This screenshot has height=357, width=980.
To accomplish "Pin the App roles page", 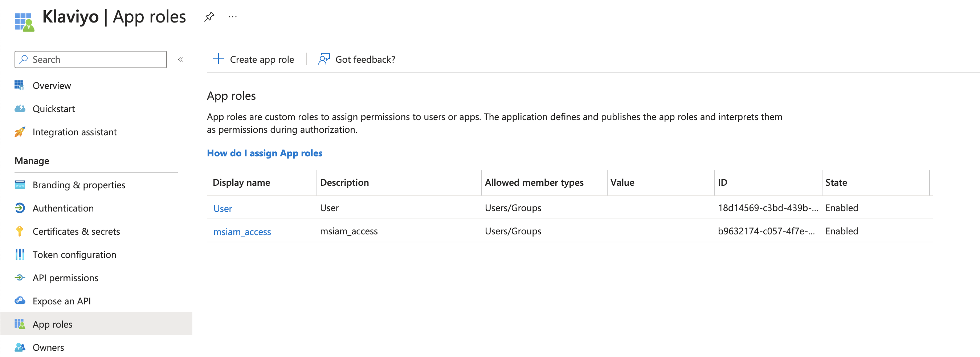I will point(209,16).
